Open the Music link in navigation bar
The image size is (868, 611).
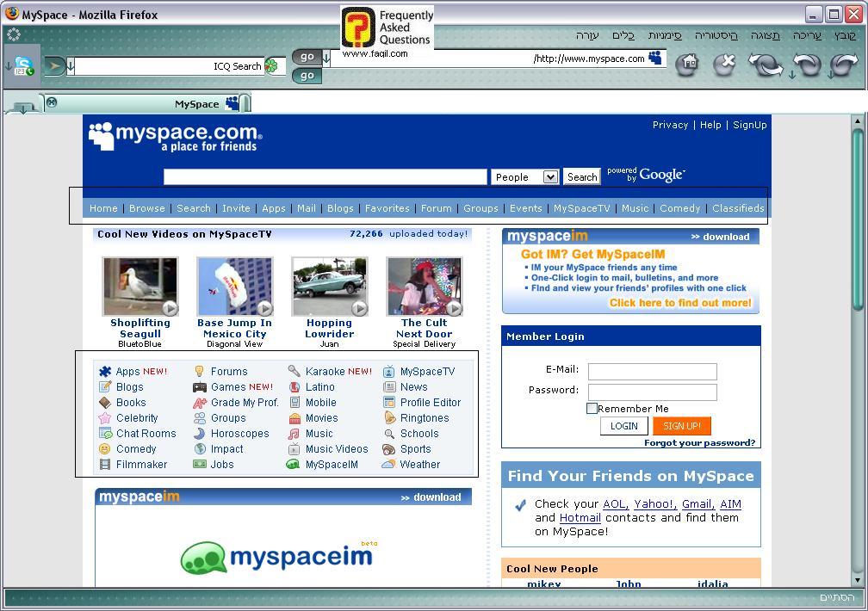635,208
